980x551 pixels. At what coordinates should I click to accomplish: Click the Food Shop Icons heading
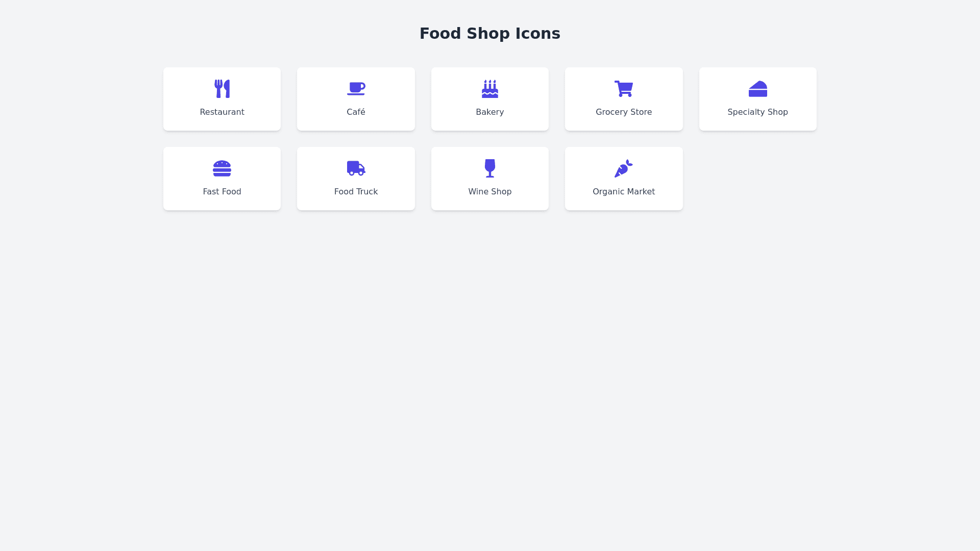[x=489, y=33]
